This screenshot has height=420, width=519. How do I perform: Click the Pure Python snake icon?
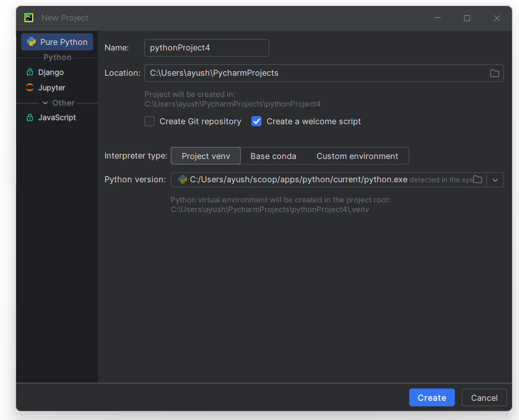[x=31, y=42]
